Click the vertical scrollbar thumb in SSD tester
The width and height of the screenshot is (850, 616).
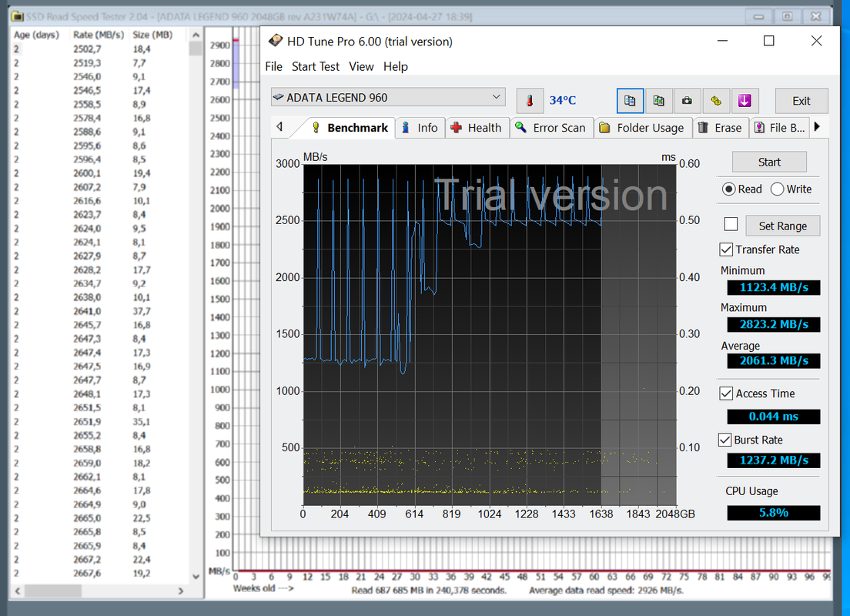(x=196, y=49)
